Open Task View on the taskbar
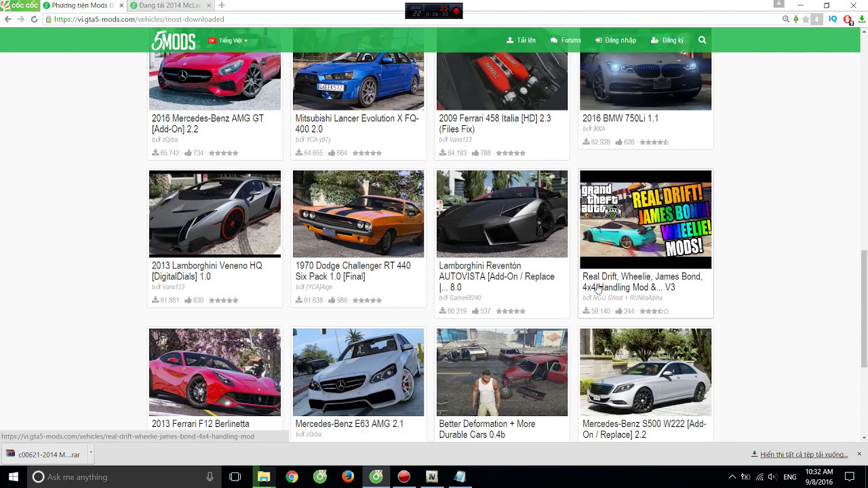The height and width of the screenshot is (488, 868). pos(235,476)
